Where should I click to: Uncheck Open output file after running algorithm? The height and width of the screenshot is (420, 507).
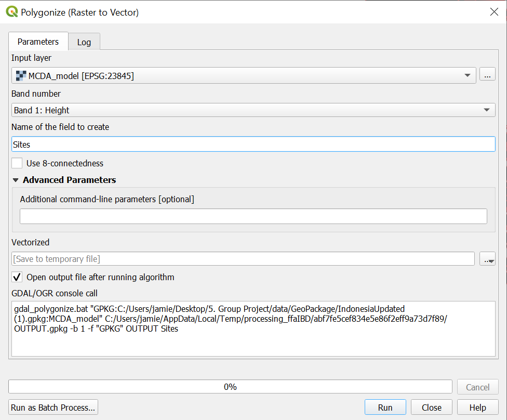click(x=17, y=277)
